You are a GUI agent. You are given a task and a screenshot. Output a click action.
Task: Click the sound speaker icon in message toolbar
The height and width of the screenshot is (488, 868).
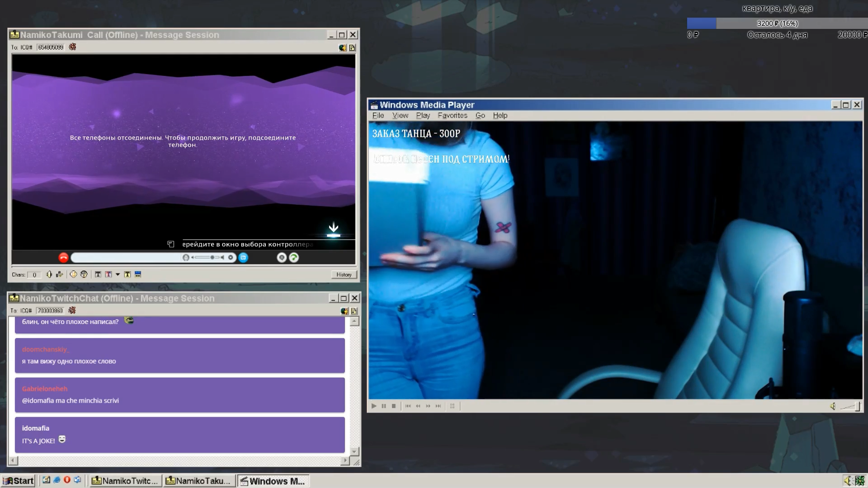[x=49, y=274]
